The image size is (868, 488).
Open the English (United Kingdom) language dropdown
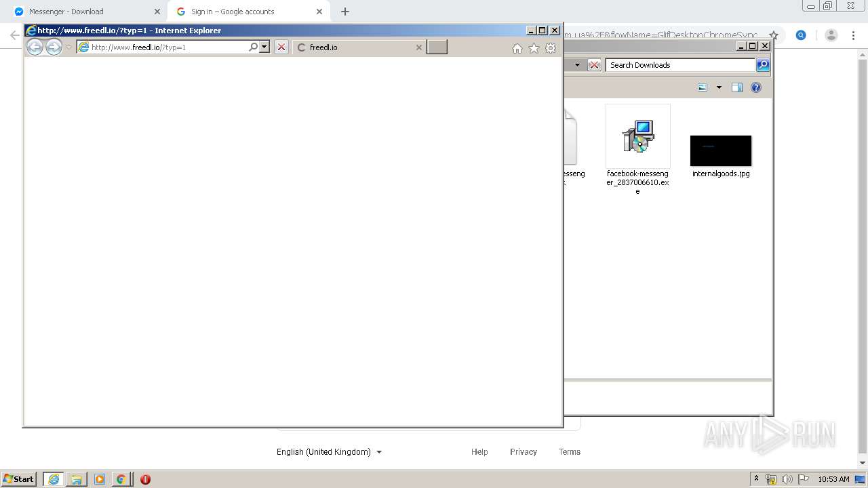pos(329,452)
